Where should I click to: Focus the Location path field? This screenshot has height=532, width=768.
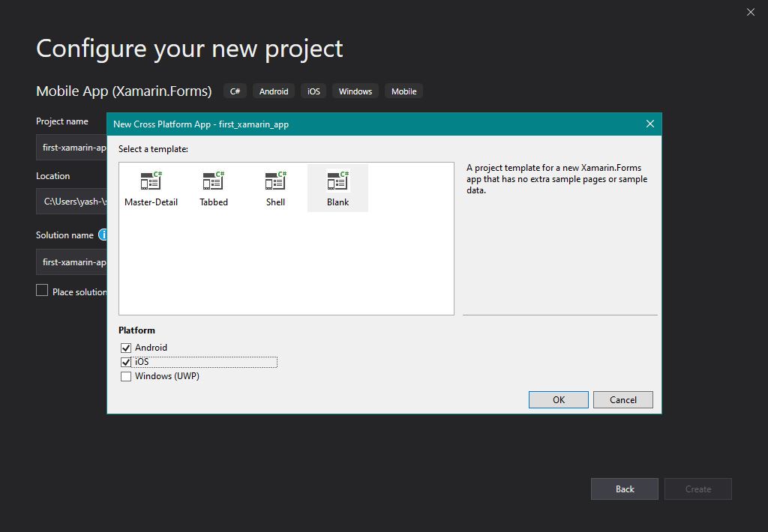(71, 201)
